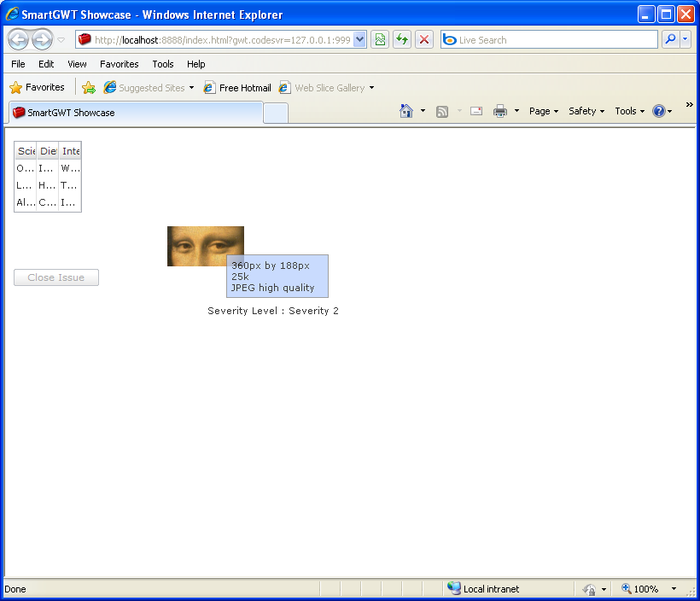Select grid cell starting with 'O...'
700x601 pixels.
[26, 168]
